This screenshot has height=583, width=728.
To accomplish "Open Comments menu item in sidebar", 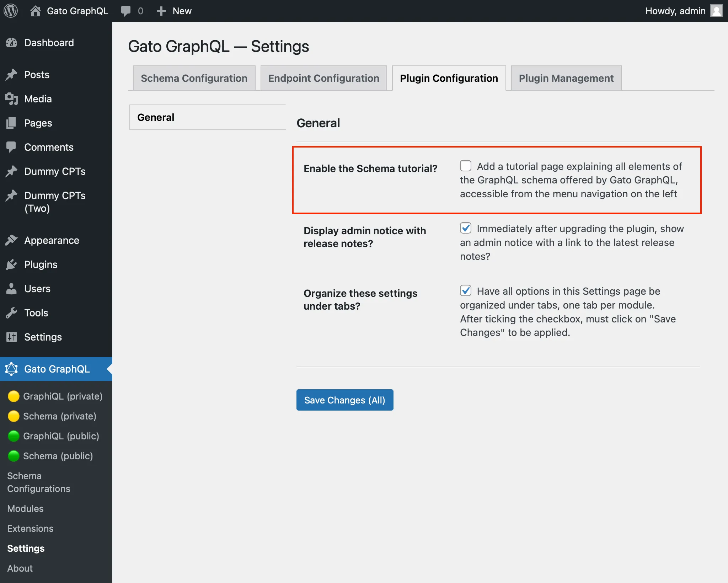I will (x=56, y=147).
